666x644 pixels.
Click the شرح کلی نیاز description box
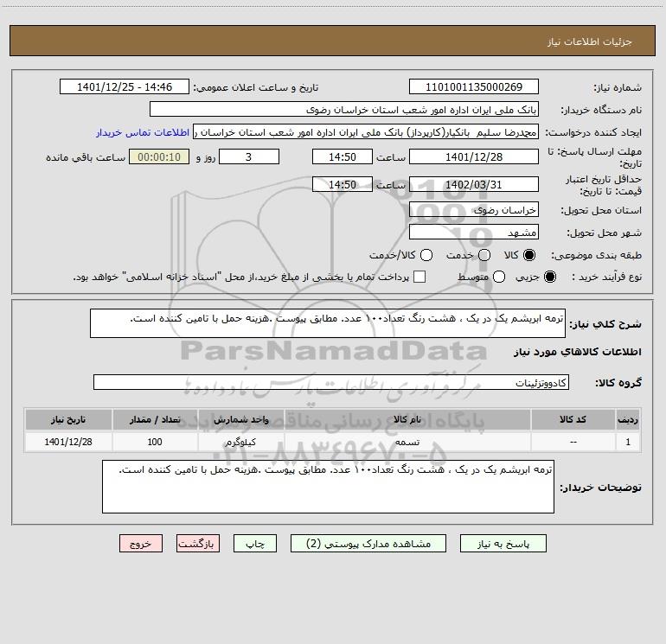328,323
